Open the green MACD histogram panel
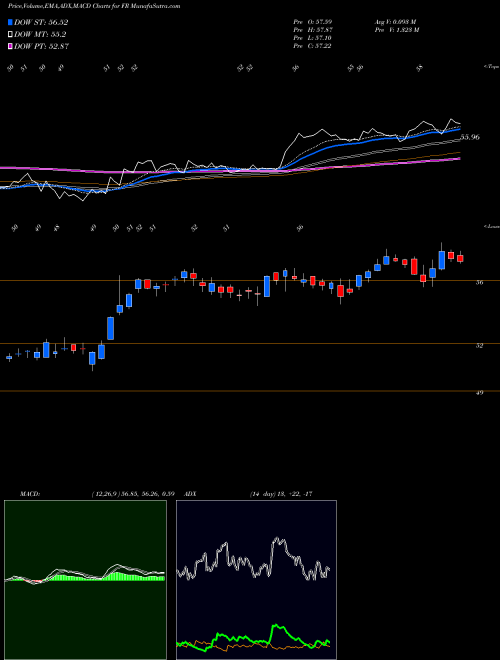 [85, 580]
